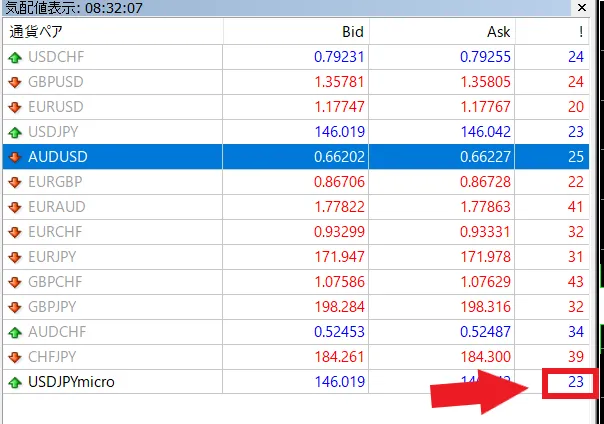Select the EURAUD currency pair
604x424 pixels.
(x=62, y=207)
